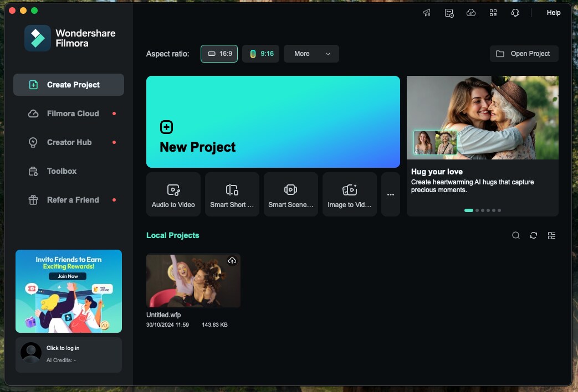The image size is (578, 392).
Task: Upload Untitled.wfp using cloud icon on thumbnail
Action: pos(232,261)
